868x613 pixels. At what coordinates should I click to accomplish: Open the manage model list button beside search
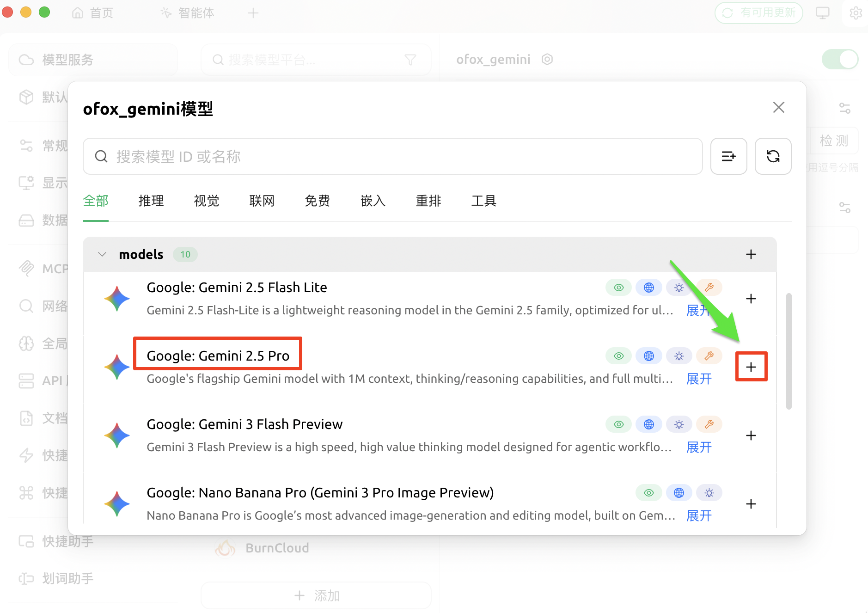point(729,156)
